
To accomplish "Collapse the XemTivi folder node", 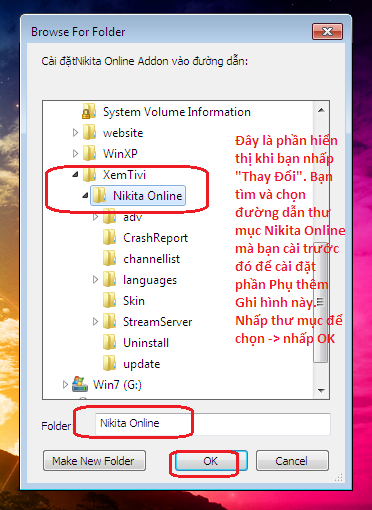I will point(76,174).
